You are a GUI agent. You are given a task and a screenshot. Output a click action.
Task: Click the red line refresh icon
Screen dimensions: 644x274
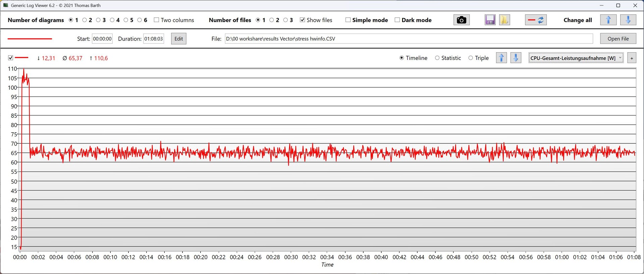(x=536, y=20)
